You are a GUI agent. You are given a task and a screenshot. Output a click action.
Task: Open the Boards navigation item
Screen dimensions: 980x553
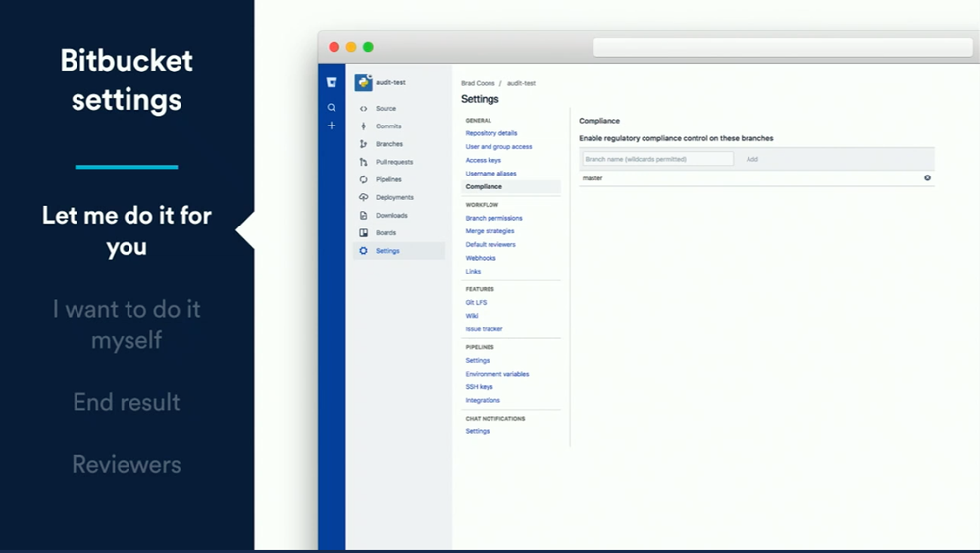click(x=386, y=233)
